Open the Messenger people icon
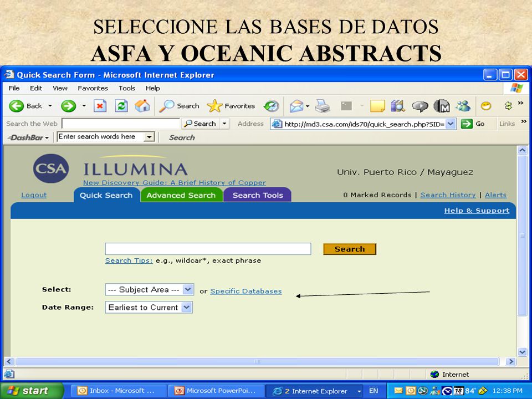The width and height of the screenshot is (532, 399). (463, 106)
